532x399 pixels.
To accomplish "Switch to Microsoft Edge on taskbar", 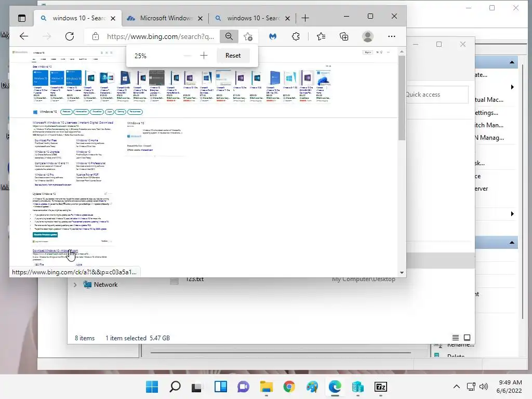I will (335, 387).
